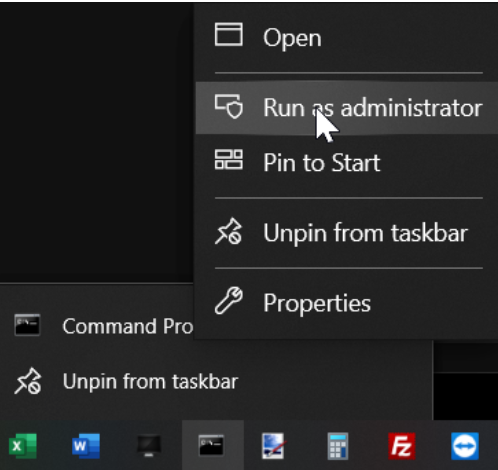Launch Word from the taskbar
The image size is (498, 470).
[86, 446]
